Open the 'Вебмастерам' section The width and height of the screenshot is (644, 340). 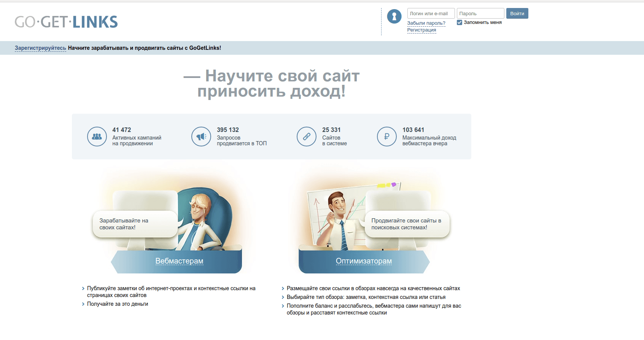pyautogui.click(x=179, y=261)
